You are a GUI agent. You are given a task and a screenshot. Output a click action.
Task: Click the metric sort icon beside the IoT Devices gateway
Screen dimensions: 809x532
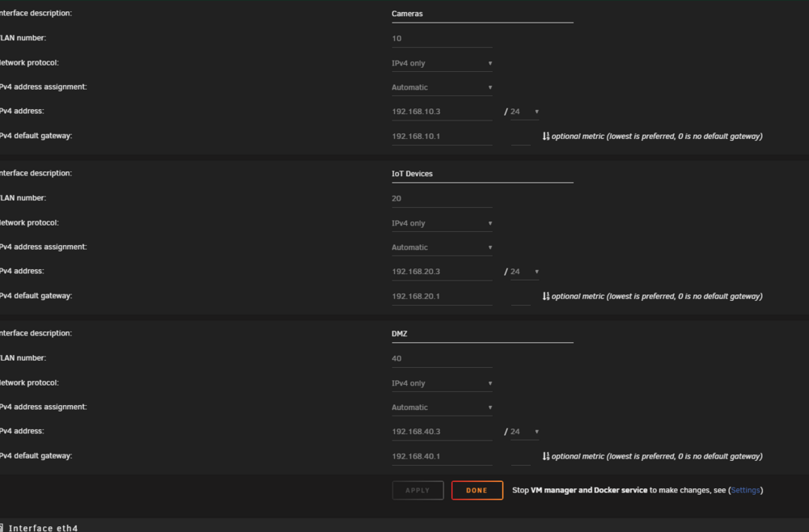[546, 296]
